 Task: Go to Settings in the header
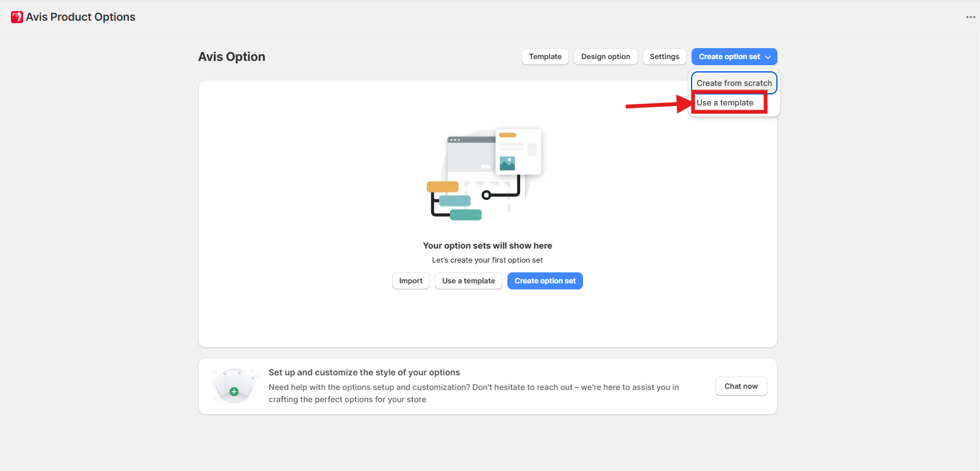coord(664,57)
